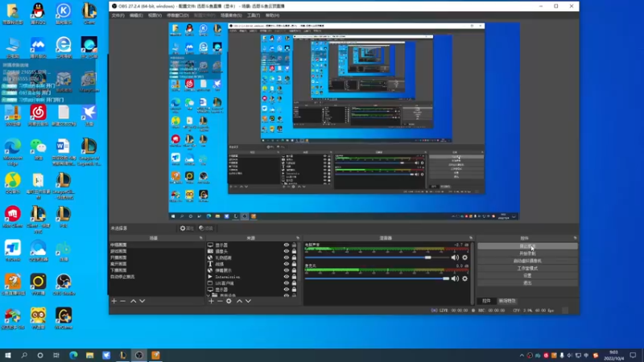The image size is (644, 362).
Task: Pop out the Controls dock panel
Action: point(575,238)
